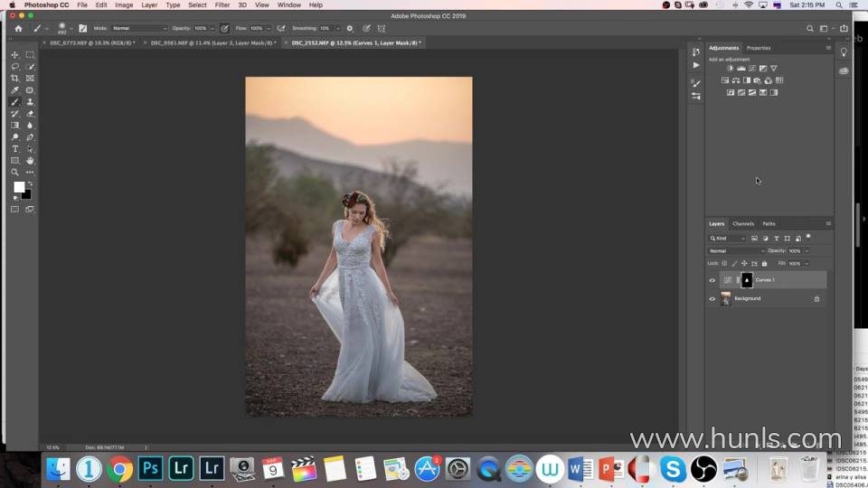Open the Edit Toolbar three-dots icon
Viewport: 868px width, 488px height.
pos(30,172)
